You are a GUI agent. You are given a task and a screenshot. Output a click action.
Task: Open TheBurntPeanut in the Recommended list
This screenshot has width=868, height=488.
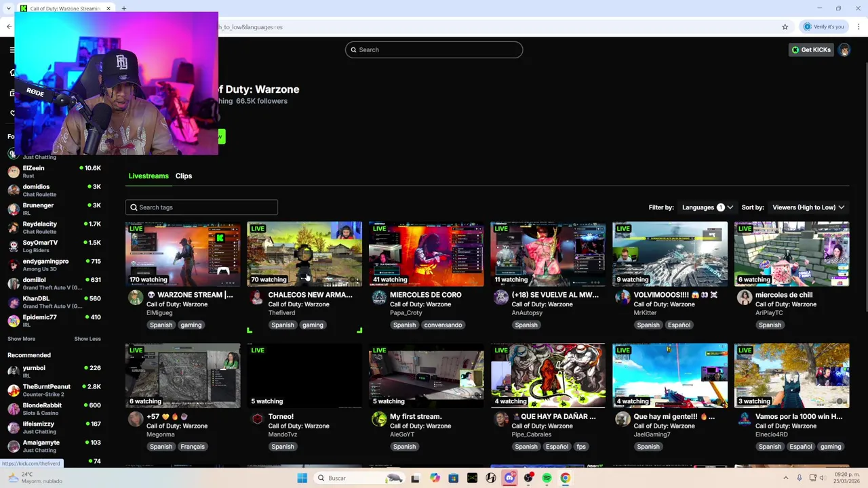54,390
